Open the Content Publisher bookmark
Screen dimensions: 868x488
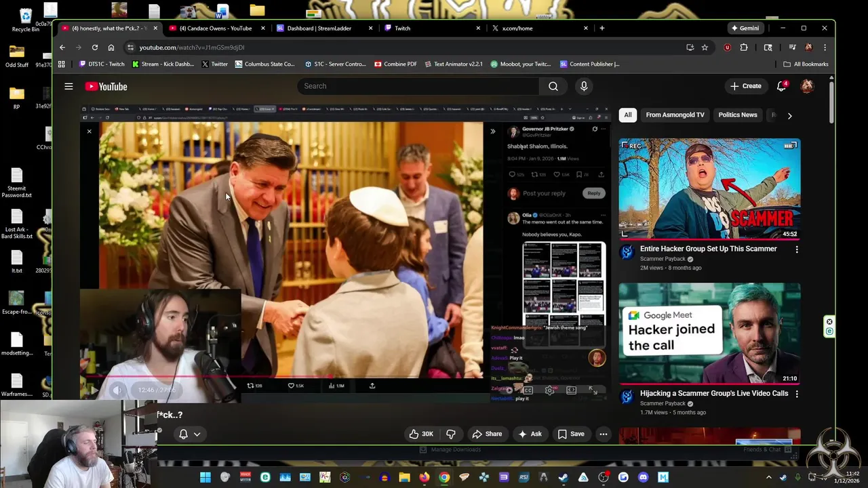(x=589, y=64)
